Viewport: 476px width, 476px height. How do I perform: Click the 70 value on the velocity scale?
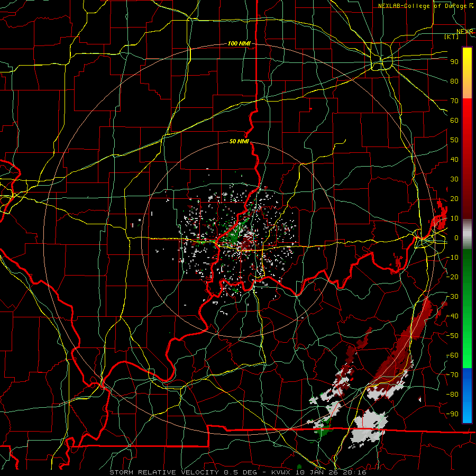[x=454, y=101]
